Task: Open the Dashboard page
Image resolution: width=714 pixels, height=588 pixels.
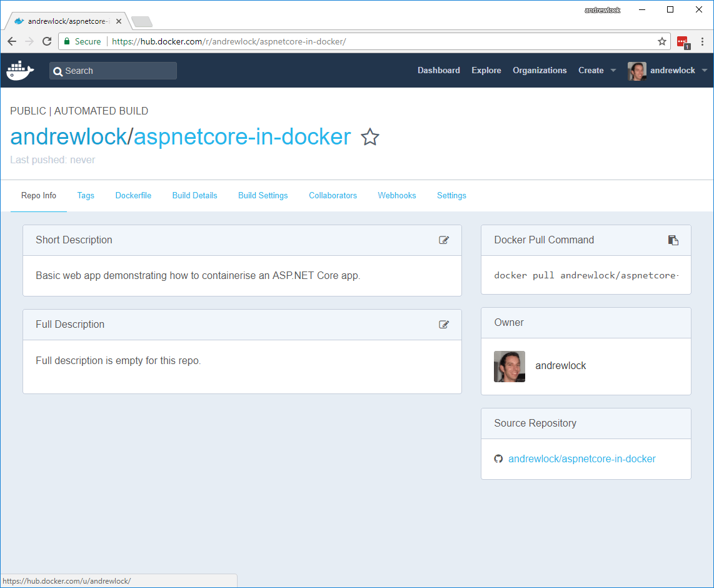Action: 438,70
